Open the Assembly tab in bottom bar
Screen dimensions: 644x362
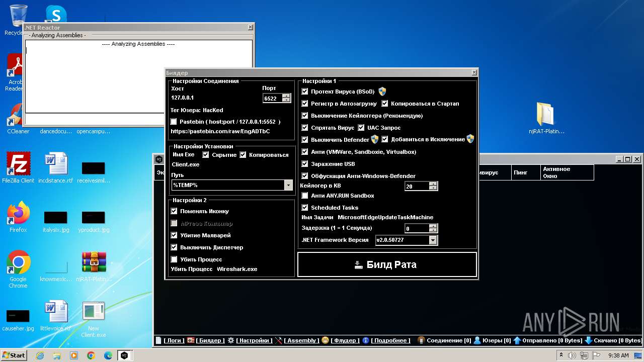tap(302, 340)
